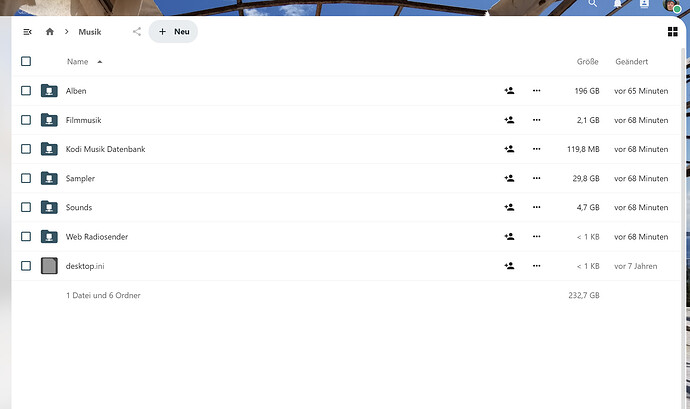Switch to grid view
This screenshot has height=409, width=690.
[x=672, y=32]
